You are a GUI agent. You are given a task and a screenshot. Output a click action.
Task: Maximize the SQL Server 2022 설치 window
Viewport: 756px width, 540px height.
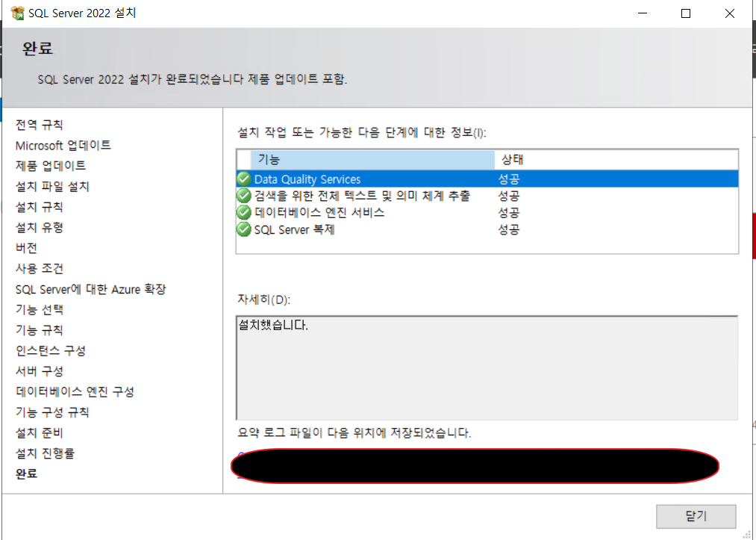686,13
